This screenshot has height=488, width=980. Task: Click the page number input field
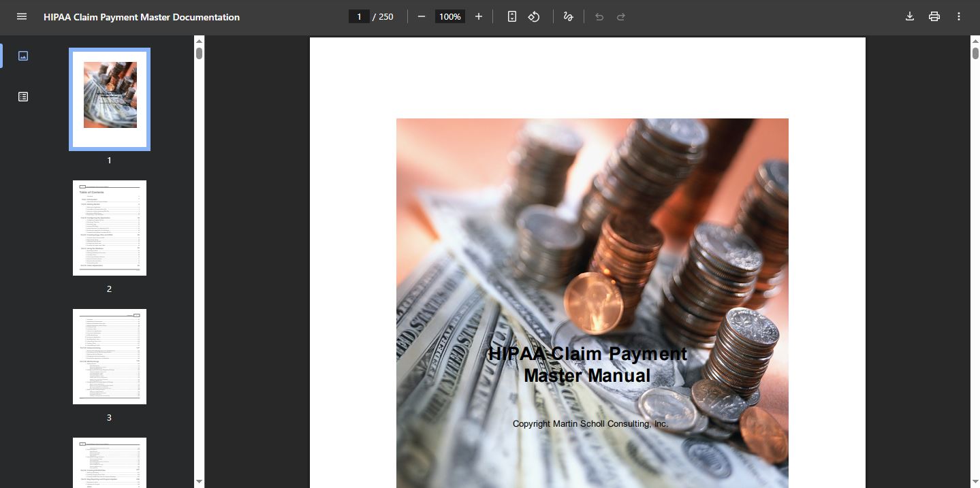359,16
